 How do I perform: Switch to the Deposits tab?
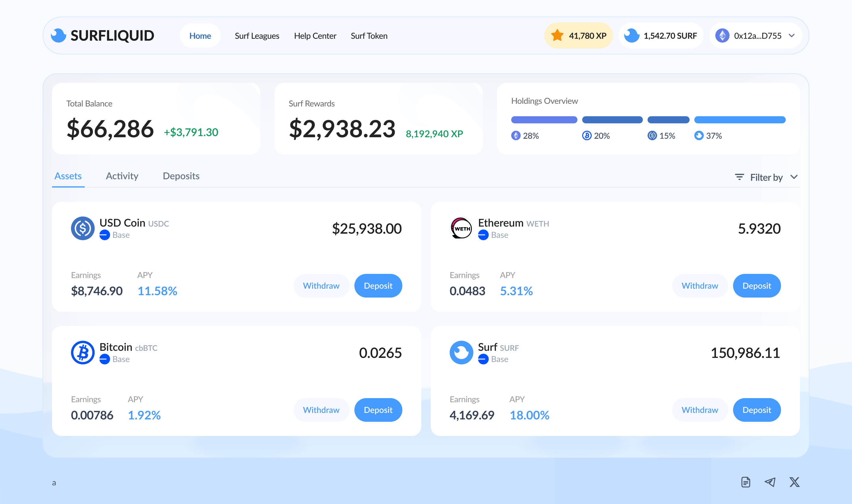point(181,176)
